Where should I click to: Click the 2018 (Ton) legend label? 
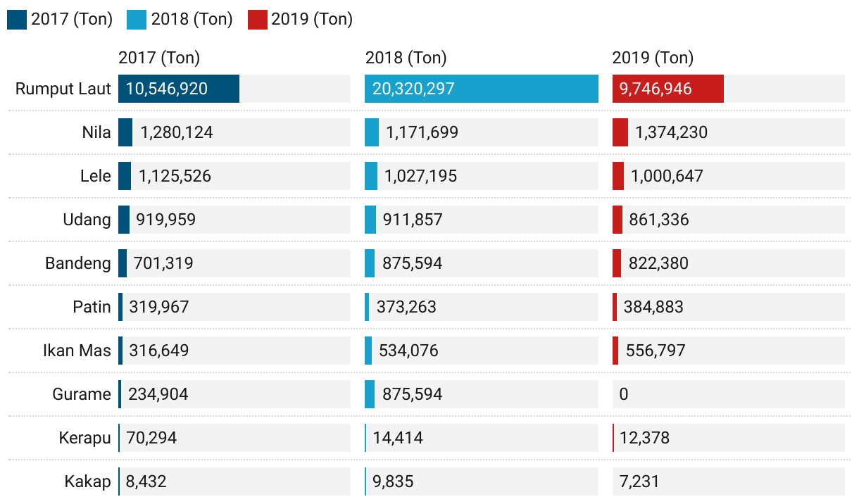pos(192,19)
